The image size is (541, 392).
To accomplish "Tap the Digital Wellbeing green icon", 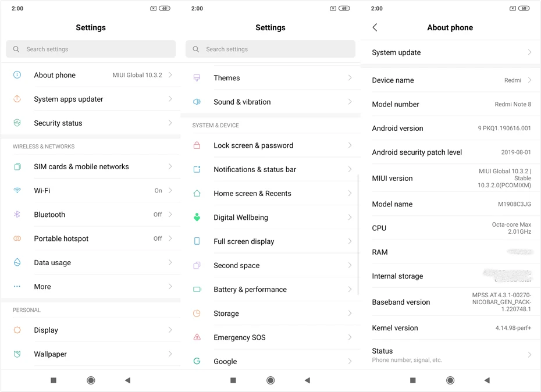I will (197, 218).
